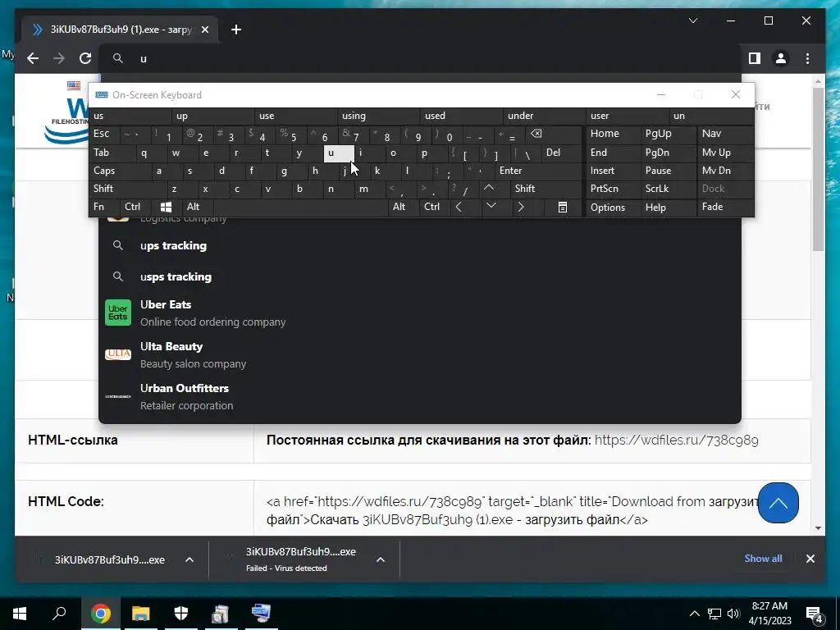
Task: Pick the 'use' word prediction
Action: pos(297,116)
